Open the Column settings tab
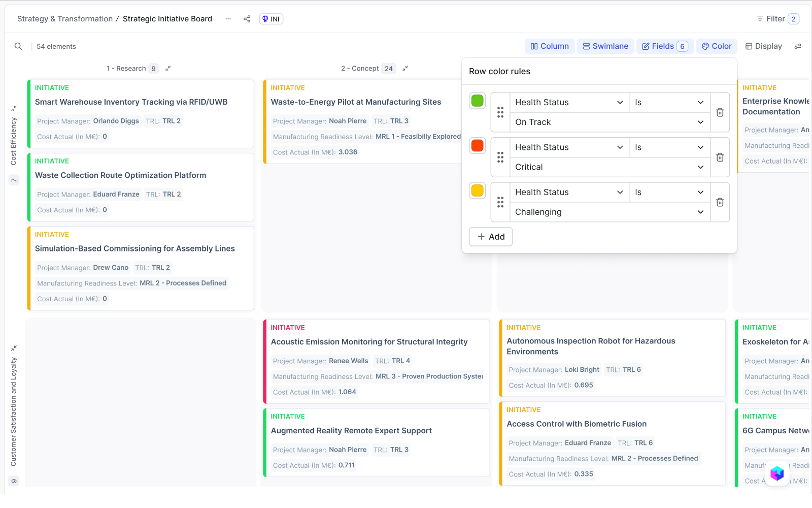This screenshot has width=812, height=508. (x=550, y=46)
